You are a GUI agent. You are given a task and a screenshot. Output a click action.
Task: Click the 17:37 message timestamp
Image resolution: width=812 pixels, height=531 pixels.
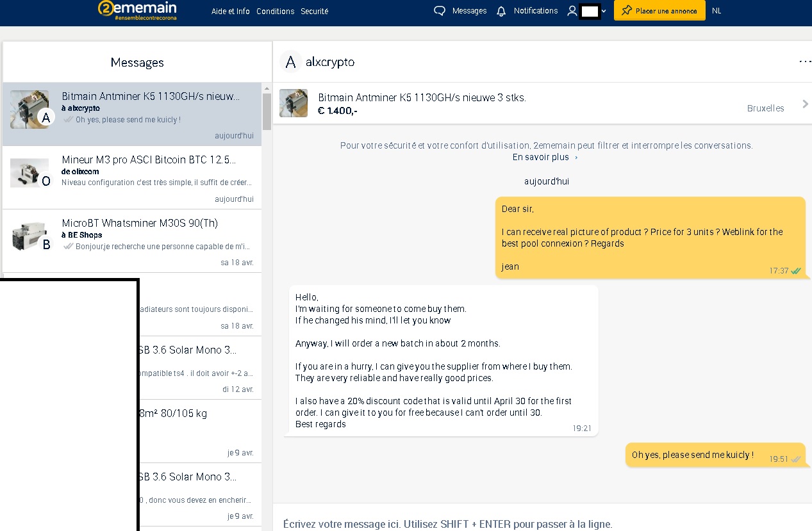[x=779, y=271]
